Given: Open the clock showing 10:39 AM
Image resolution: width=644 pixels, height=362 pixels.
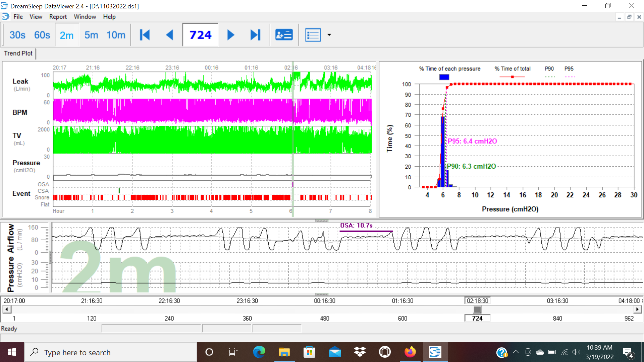Looking at the screenshot, I should (599, 352).
